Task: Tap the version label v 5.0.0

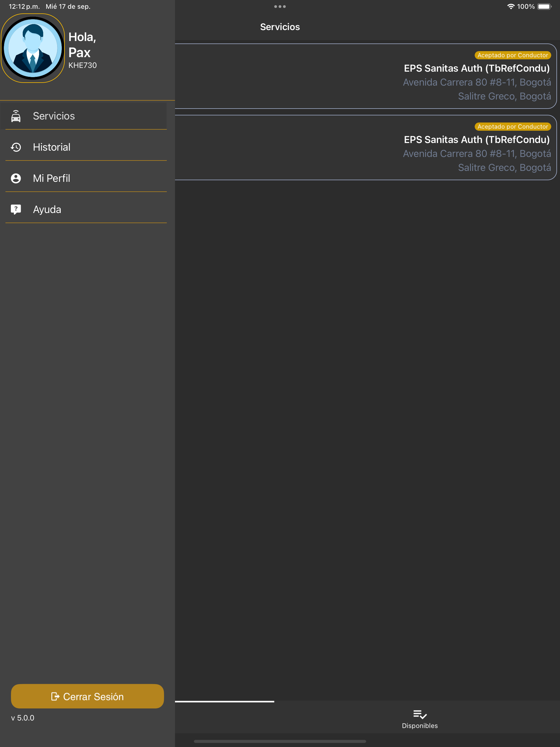Action: [23, 718]
